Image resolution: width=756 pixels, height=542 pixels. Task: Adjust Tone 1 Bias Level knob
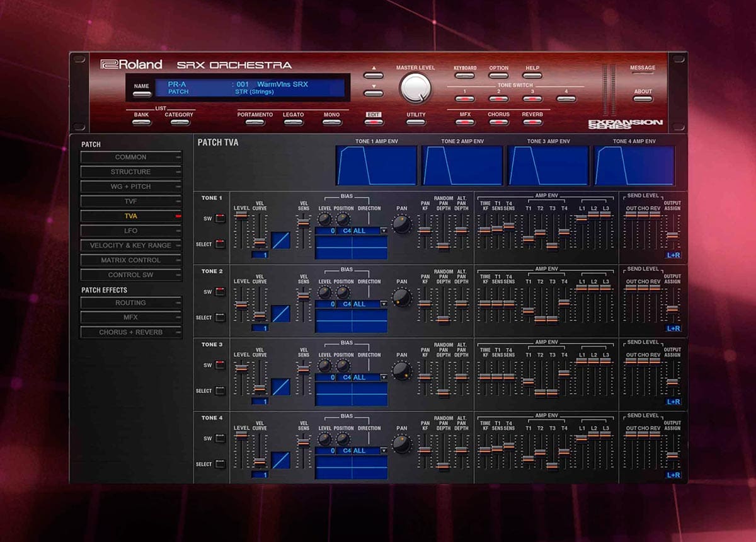pyautogui.click(x=324, y=219)
